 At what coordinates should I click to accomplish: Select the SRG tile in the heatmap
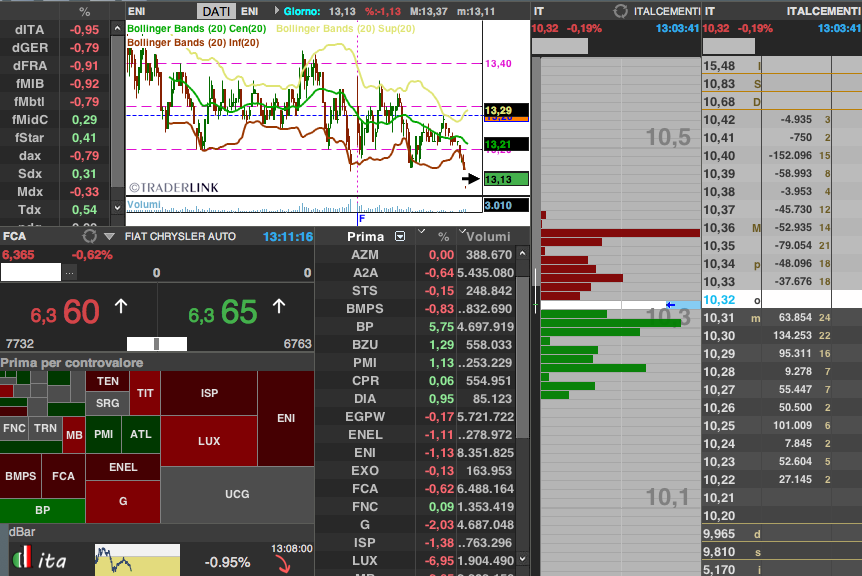tap(108, 403)
